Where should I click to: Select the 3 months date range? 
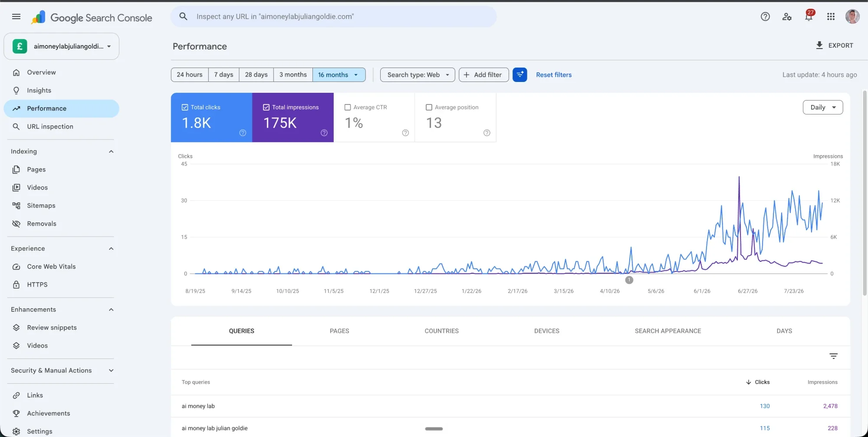(293, 75)
